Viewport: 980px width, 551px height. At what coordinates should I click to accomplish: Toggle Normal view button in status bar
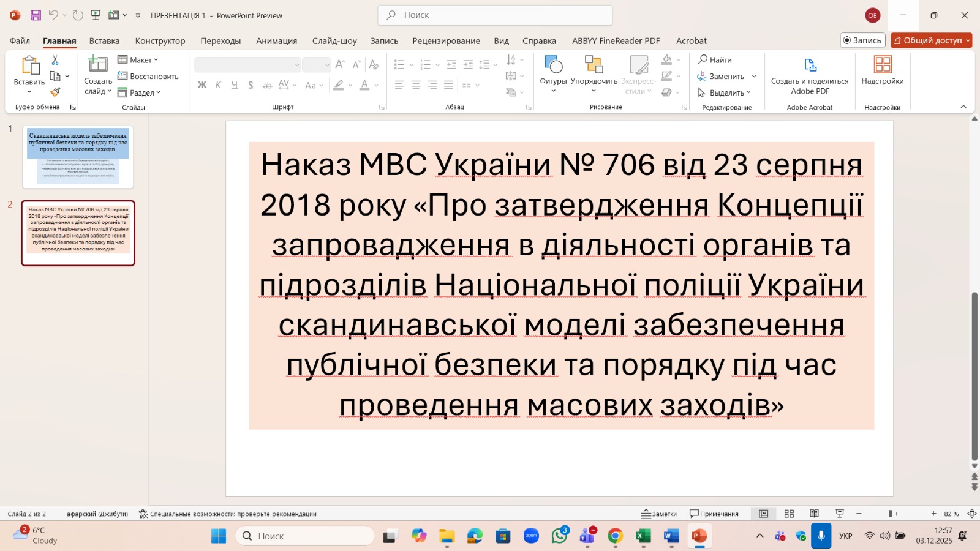764,514
